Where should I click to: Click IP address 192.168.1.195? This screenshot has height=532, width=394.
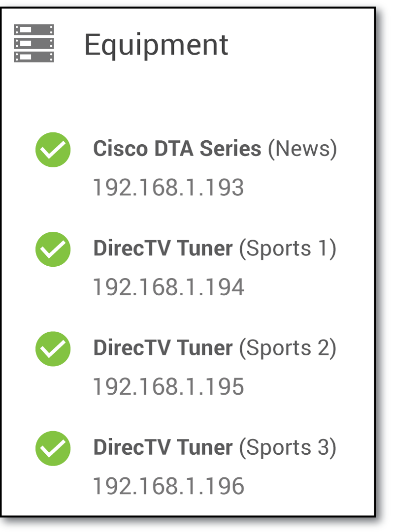[x=168, y=387]
